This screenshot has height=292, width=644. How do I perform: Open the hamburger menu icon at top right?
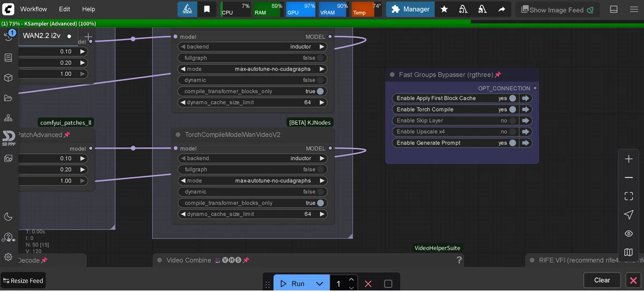634,9
